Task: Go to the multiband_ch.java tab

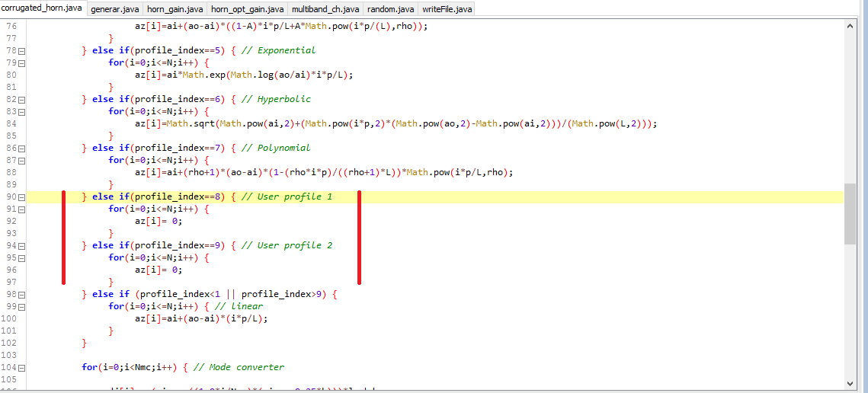Action: (x=325, y=9)
